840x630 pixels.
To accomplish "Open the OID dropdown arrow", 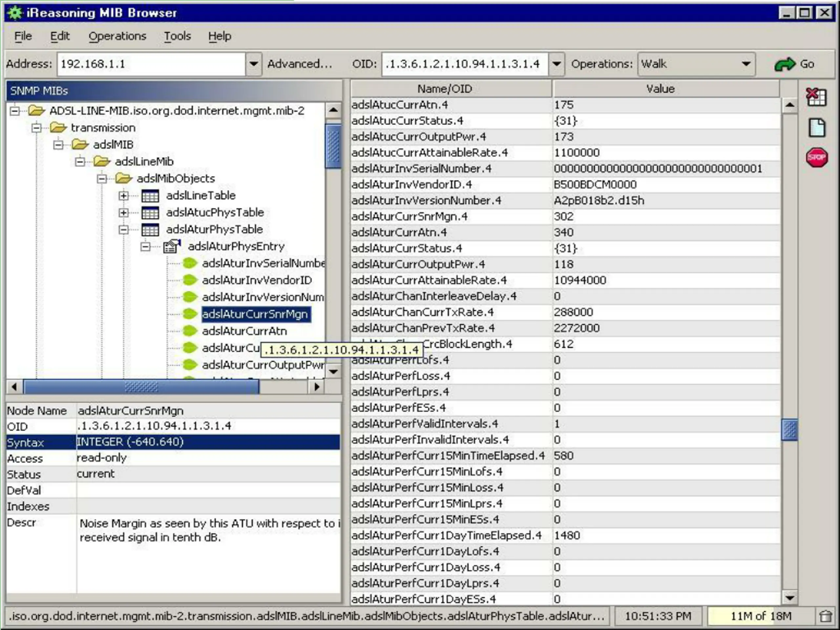I will [x=556, y=64].
